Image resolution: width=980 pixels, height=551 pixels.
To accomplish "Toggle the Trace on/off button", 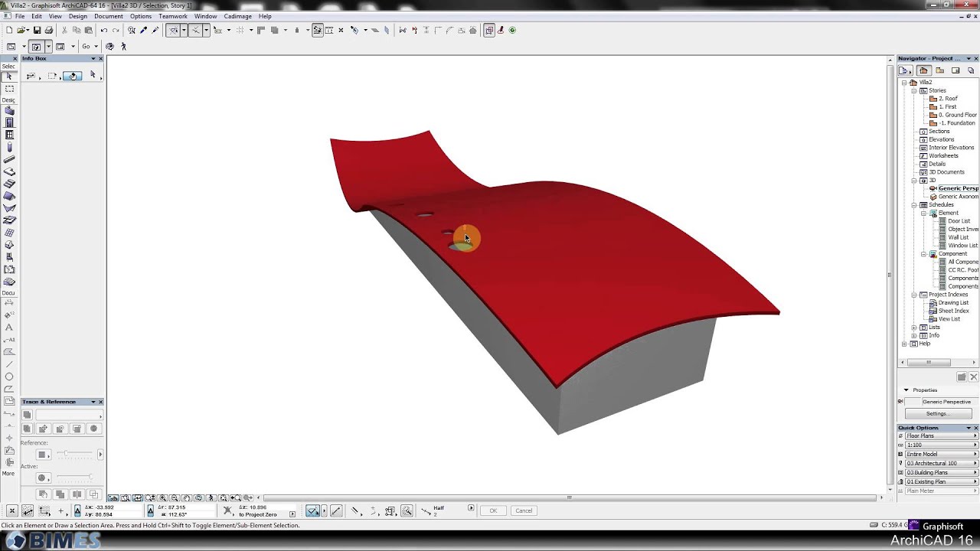I will tap(27, 415).
